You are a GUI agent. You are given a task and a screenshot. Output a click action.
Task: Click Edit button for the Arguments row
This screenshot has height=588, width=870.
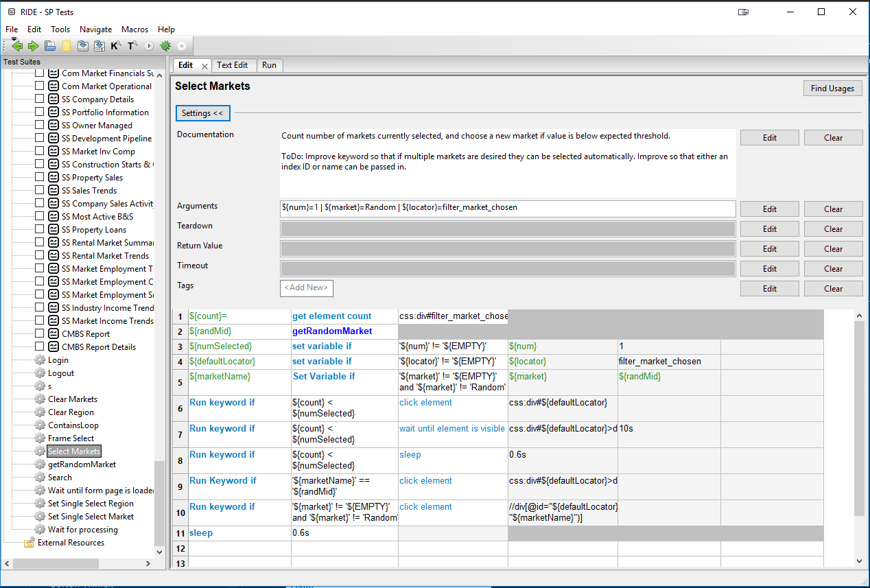pos(769,209)
